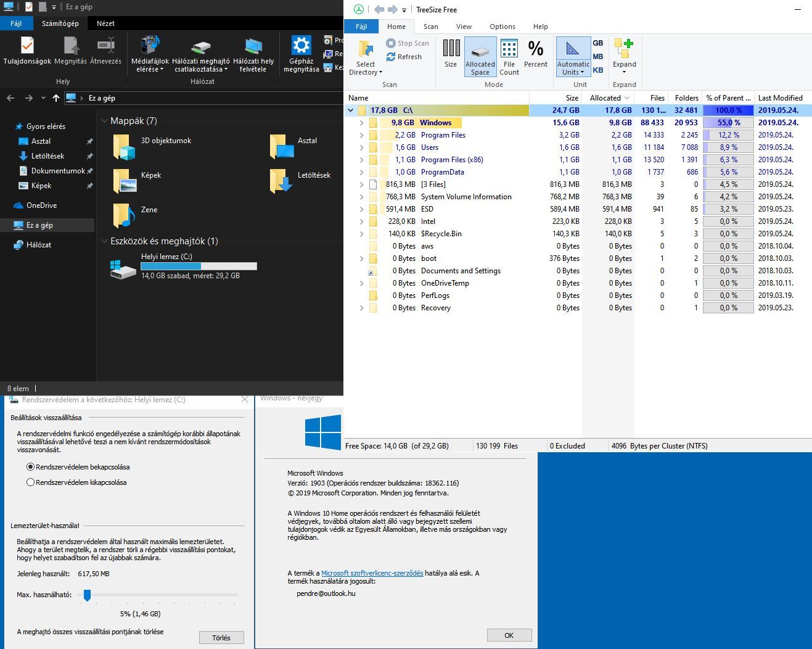Screen dimensions: 812x649
Task: Open 3D objektumok folder
Action: (153, 147)
